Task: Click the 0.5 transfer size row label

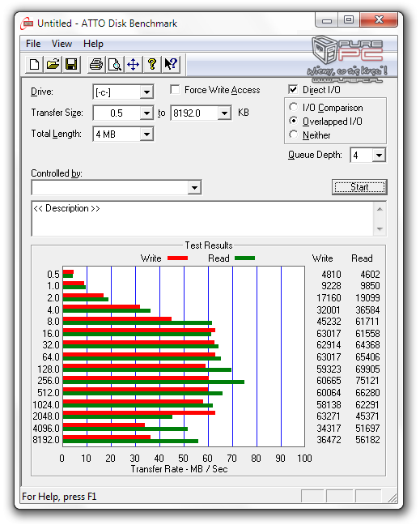Action: coord(53,275)
